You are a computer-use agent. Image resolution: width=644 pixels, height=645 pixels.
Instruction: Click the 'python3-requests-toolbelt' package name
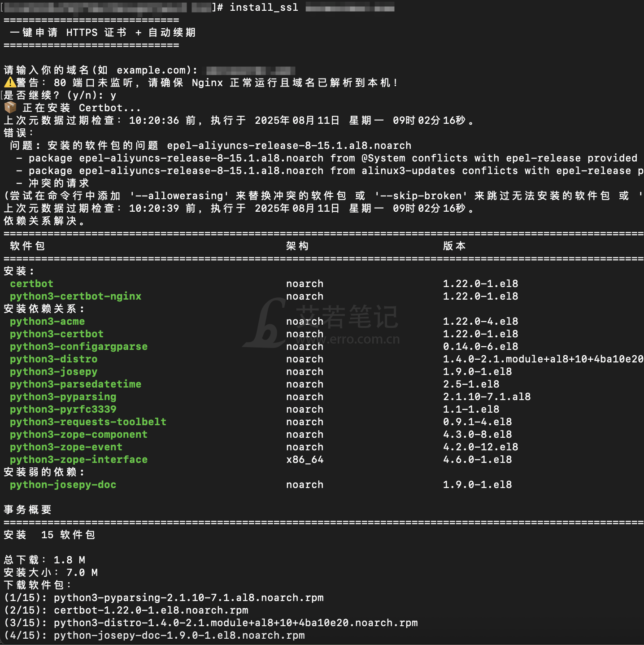click(x=88, y=422)
